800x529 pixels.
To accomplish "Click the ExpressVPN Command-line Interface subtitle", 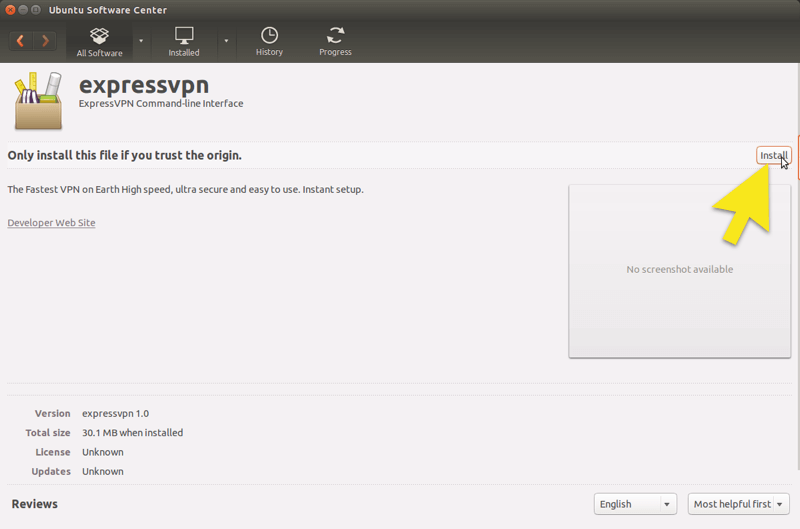I will tap(161, 104).
